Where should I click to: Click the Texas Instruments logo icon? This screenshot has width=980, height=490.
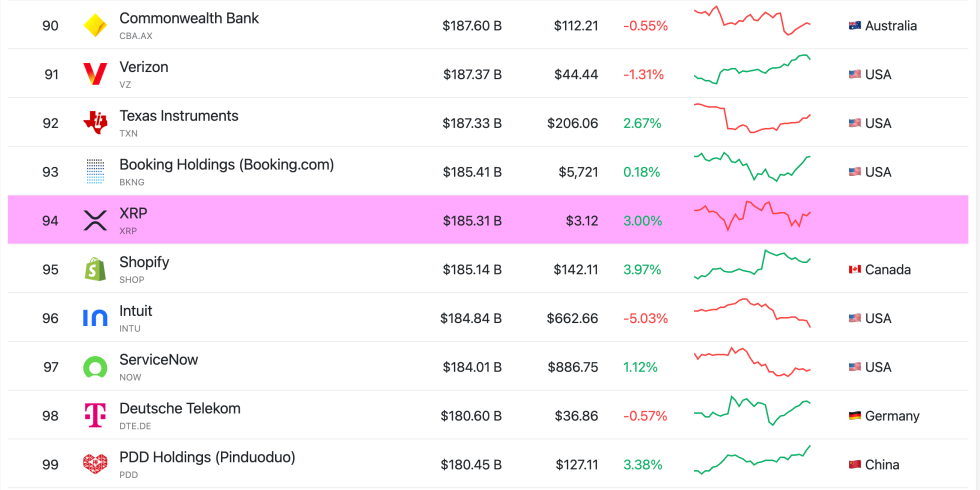(x=95, y=123)
